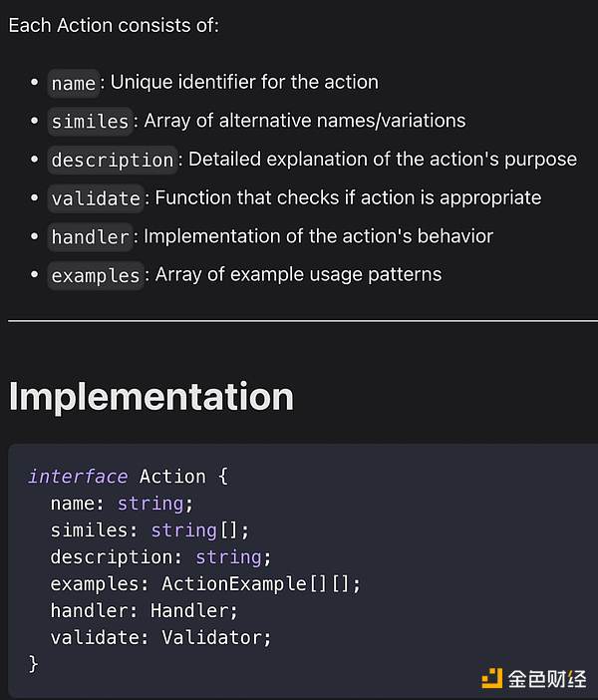
Task: Click the 'validate' inline code tag
Action: [x=96, y=198]
